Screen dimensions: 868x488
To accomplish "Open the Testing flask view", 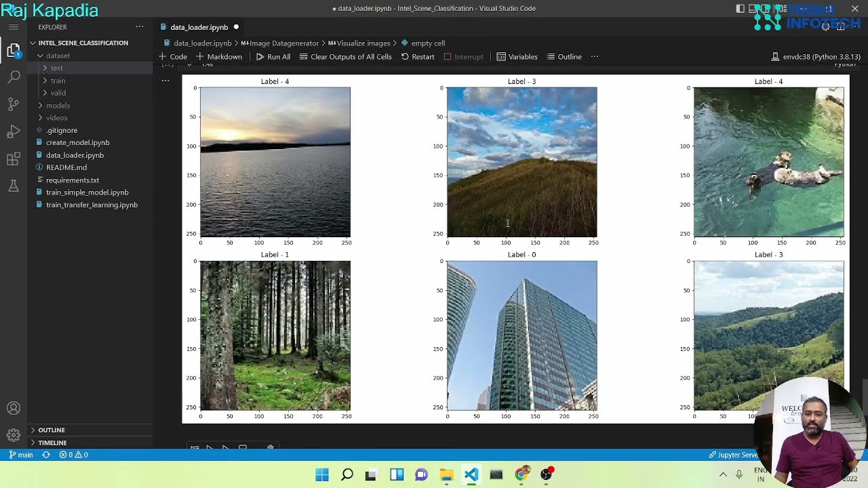I will [x=14, y=186].
